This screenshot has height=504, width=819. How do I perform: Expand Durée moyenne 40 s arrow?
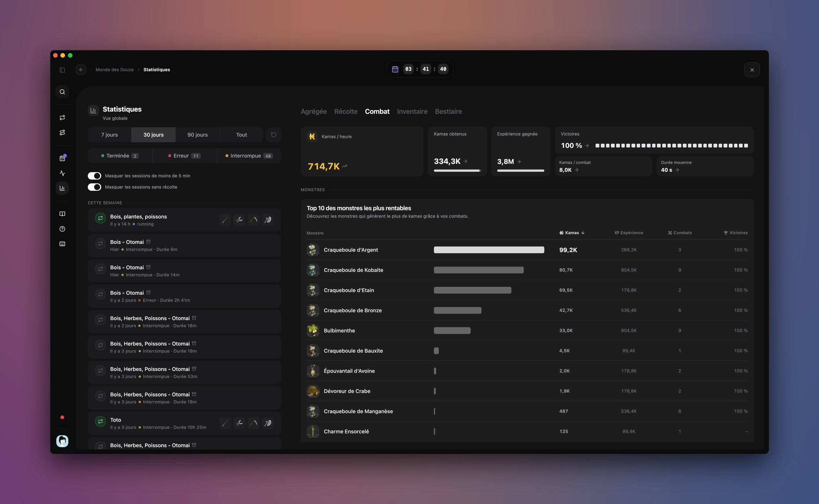coord(677,170)
